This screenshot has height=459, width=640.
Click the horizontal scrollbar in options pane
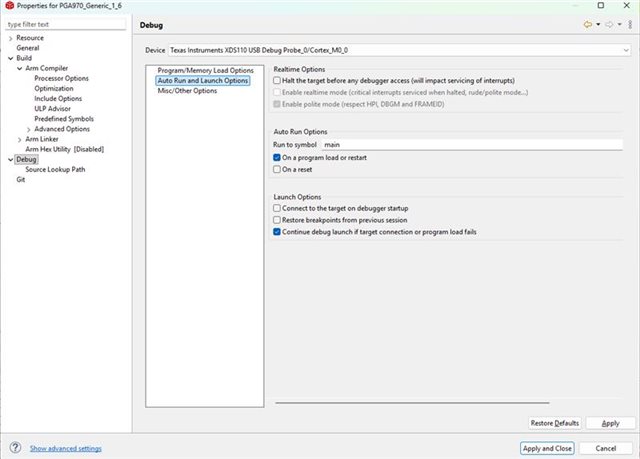412,403
